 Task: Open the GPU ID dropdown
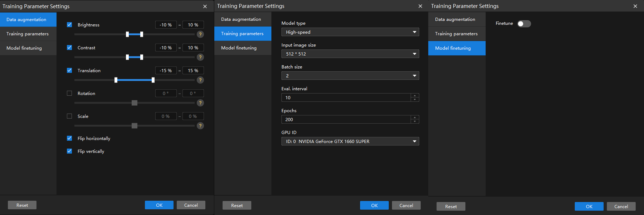click(350, 141)
